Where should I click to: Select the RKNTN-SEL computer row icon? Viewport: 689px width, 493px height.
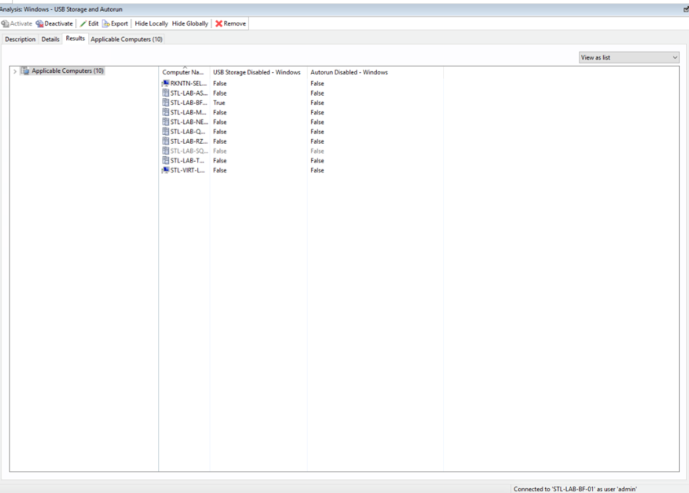click(x=165, y=83)
